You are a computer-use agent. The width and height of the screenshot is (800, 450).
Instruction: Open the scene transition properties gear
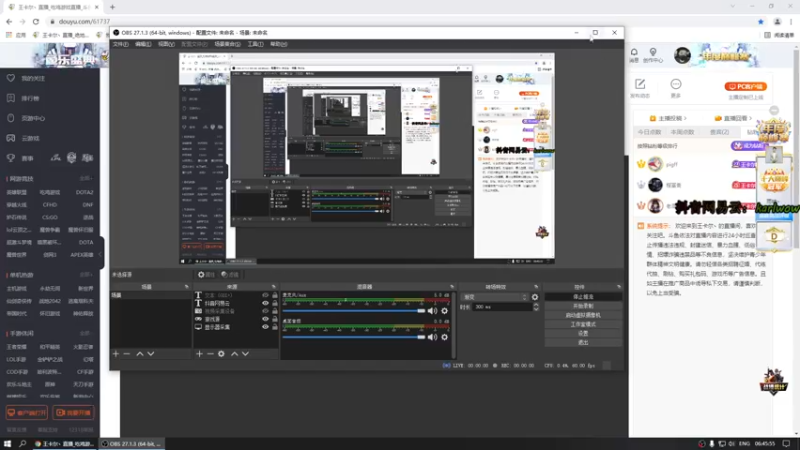tap(535, 297)
